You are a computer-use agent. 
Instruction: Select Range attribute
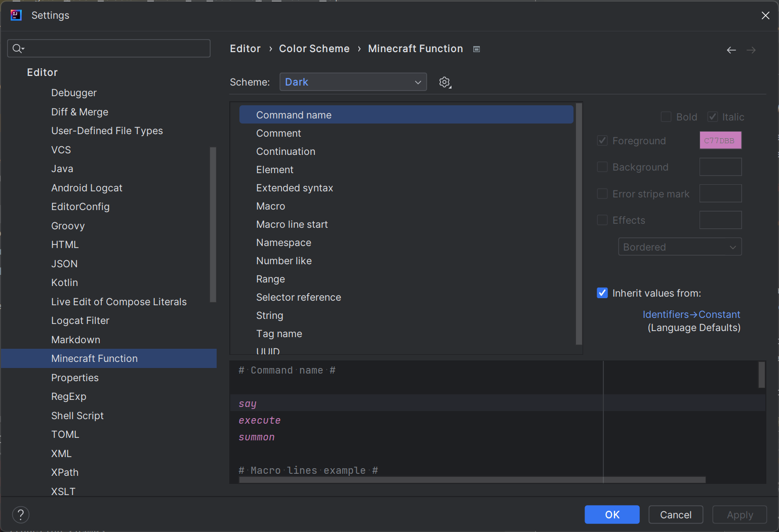click(x=406, y=279)
